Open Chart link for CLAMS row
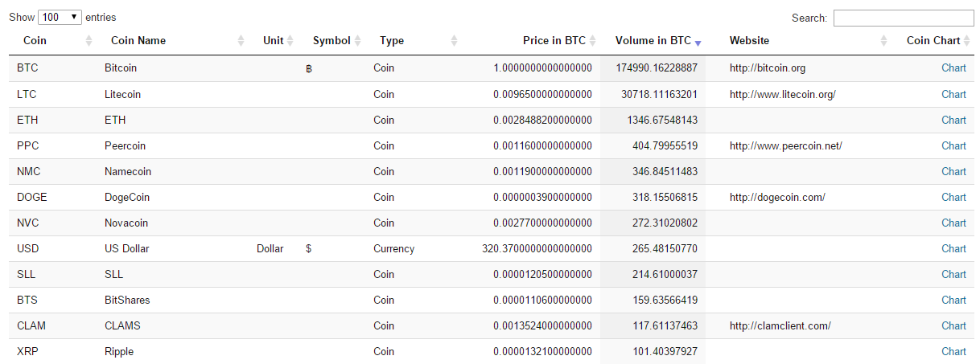This screenshot has height=364, width=980. 953,325
